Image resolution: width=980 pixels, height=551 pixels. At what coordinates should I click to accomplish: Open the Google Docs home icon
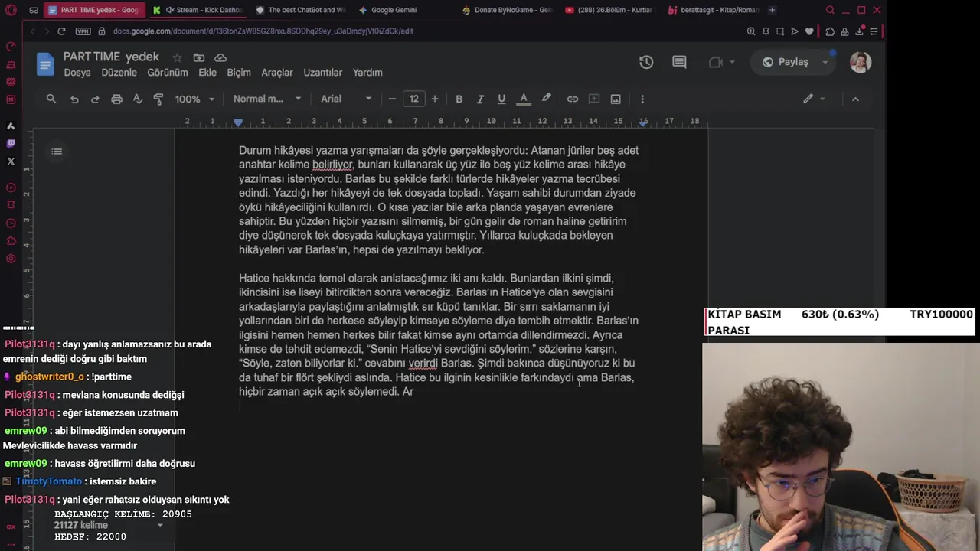tap(45, 64)
